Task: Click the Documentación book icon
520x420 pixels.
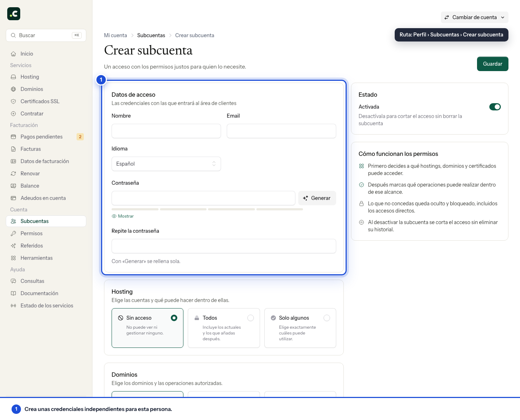Action: (x=13, y=293)
